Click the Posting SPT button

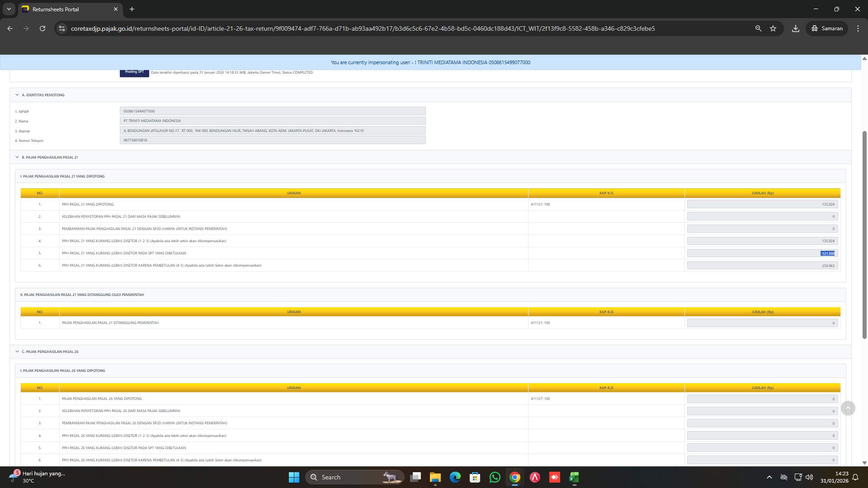coord(134,71)
